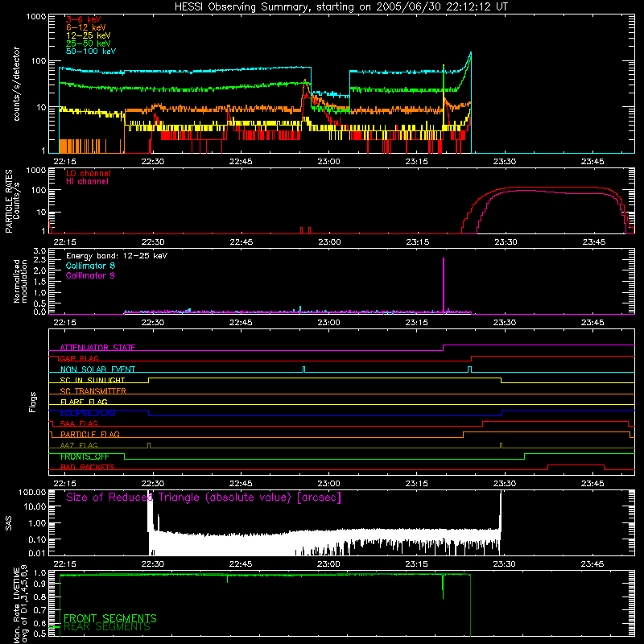The image size is (644, 644).
Task: Click the 23:00 tick label under counts panel
Action: coord(328,162)
